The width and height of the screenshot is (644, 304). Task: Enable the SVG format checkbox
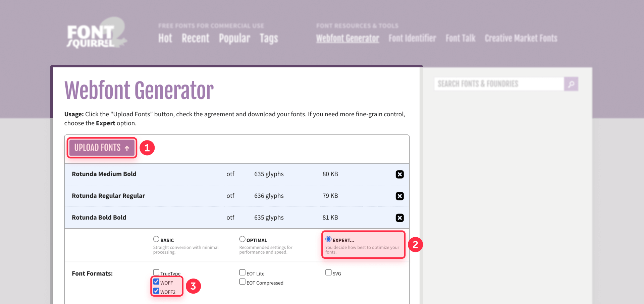tap(328, 272)
